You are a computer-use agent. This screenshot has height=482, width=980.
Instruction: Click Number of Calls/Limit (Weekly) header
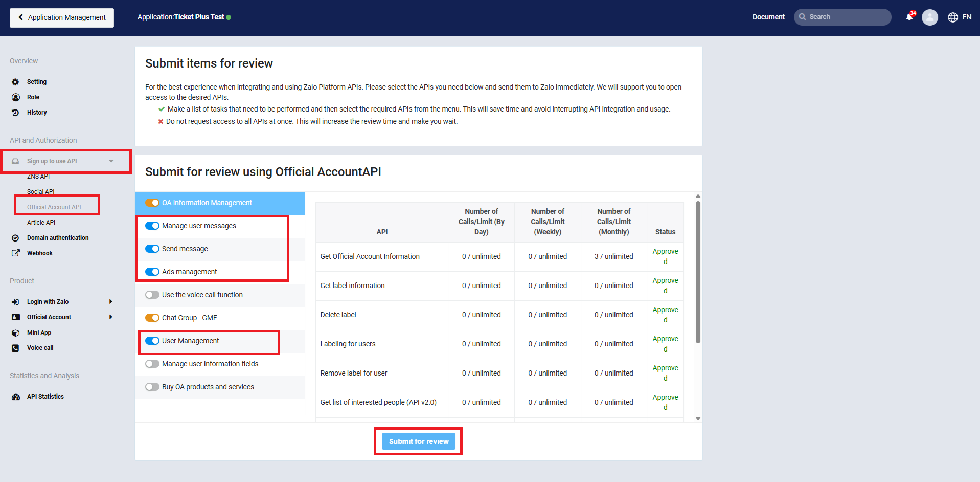548,222
